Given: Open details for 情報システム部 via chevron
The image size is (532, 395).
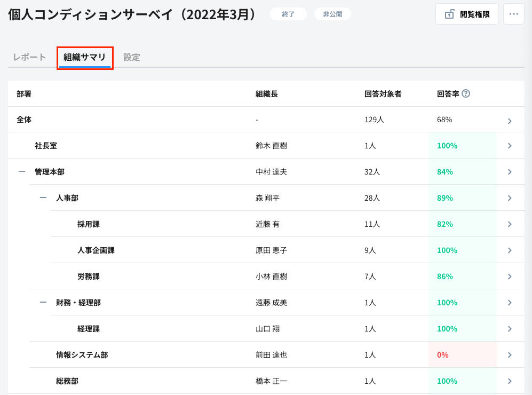Looking at the screenshot, I should tap(510, 354).
